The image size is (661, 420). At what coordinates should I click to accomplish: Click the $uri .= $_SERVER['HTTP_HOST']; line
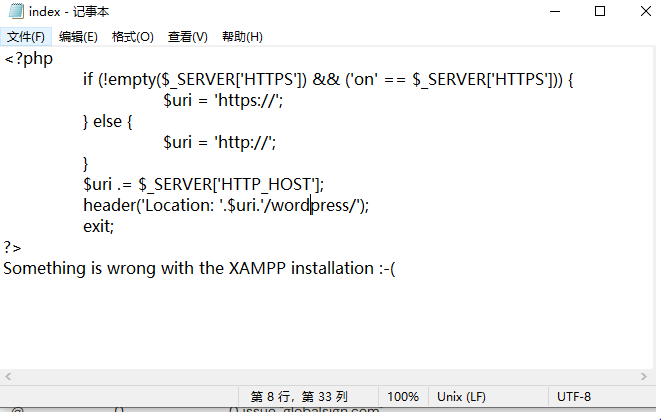[x=203, y=184]
